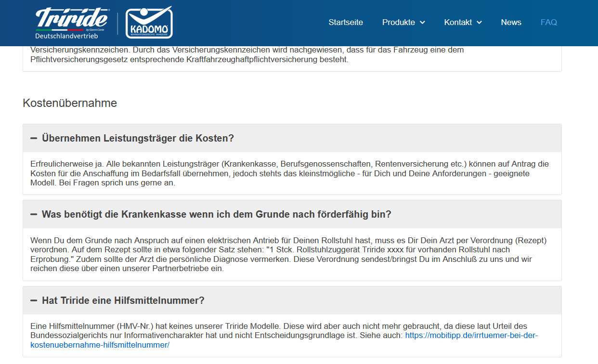598x364 pixels.
Task: Open the News page
Action: pos(511,22)
